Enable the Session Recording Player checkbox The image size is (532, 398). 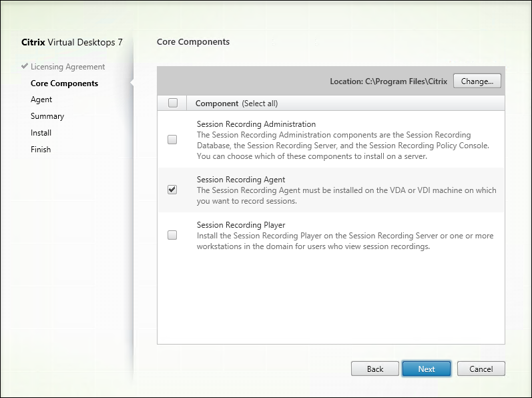(172, 235)
